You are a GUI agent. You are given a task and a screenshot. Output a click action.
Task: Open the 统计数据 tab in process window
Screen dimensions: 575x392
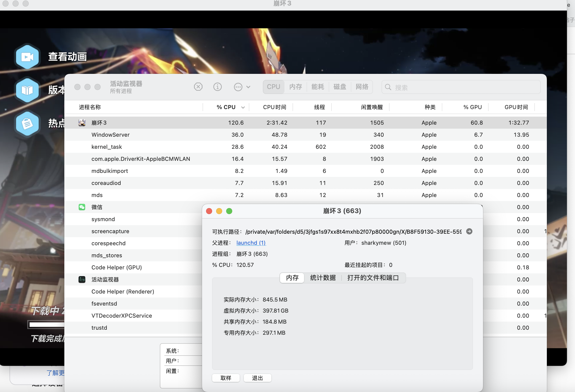(323, 278)
